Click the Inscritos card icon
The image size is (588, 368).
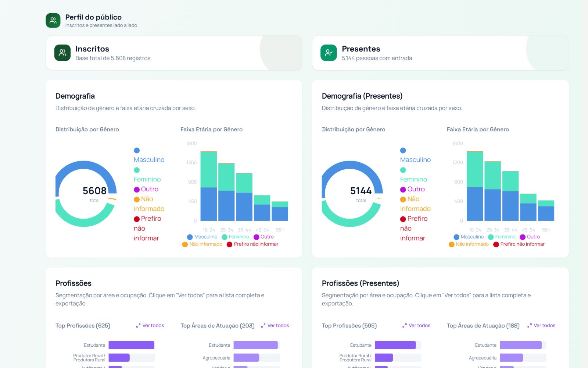(x=62, y=53)
